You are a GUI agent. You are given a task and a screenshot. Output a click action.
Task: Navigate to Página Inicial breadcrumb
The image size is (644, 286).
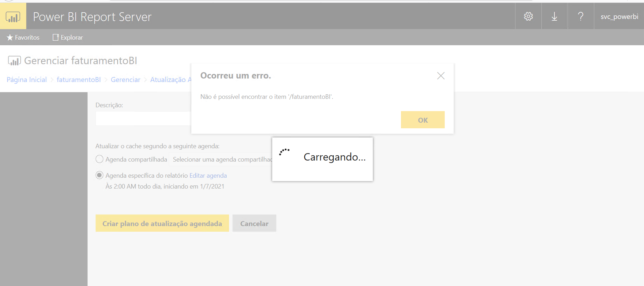coord(27,80)
